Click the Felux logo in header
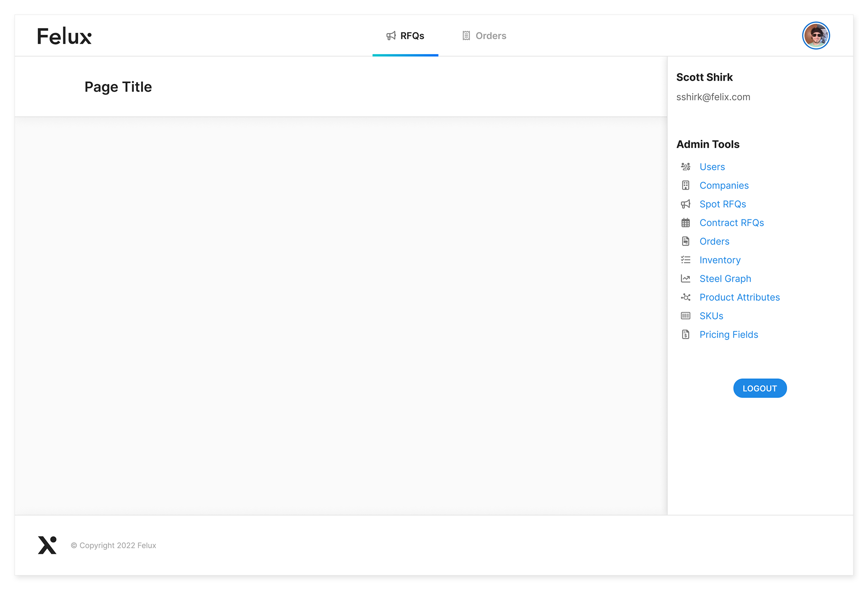The image size is (868, 590). click(x=64, y=36)
